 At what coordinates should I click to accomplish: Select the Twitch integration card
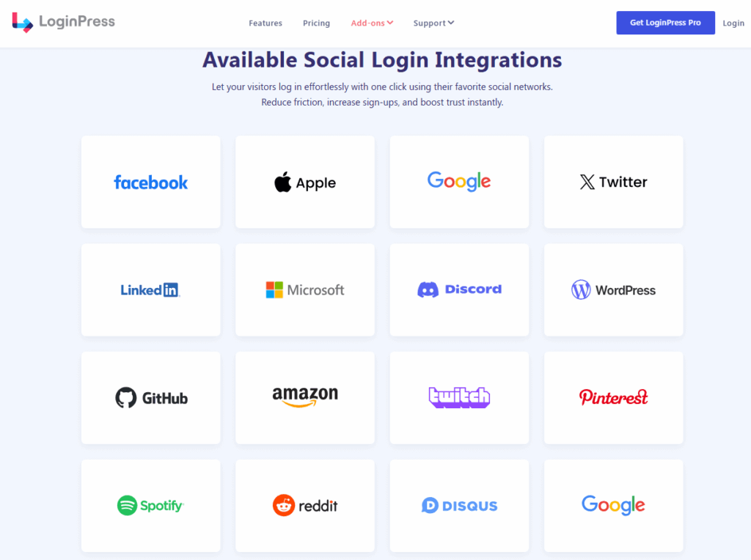[x=459, y=398]
